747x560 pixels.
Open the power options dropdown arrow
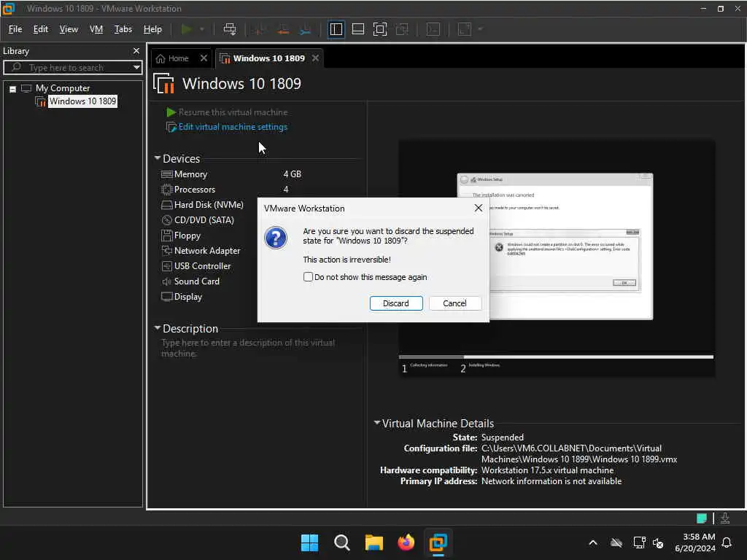pos(202,29)
